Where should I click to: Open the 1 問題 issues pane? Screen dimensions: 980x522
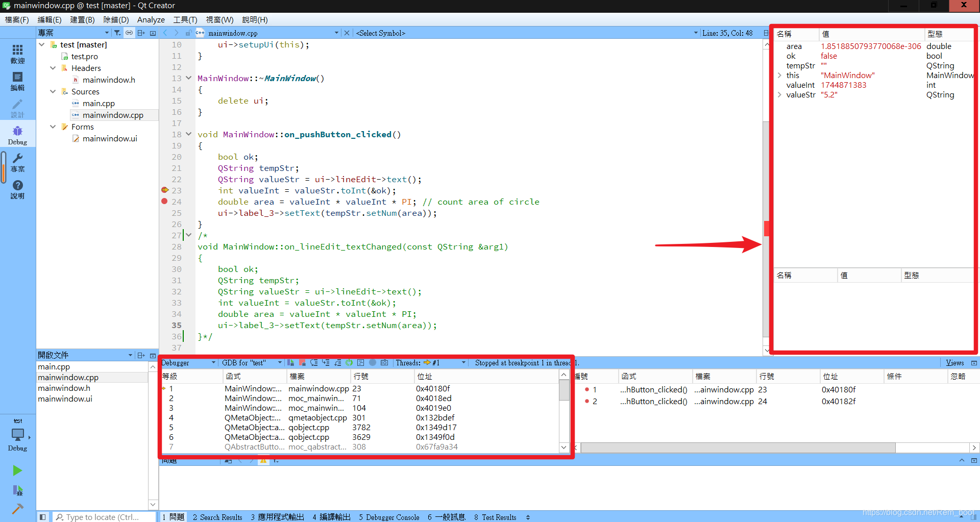point(174,517)
